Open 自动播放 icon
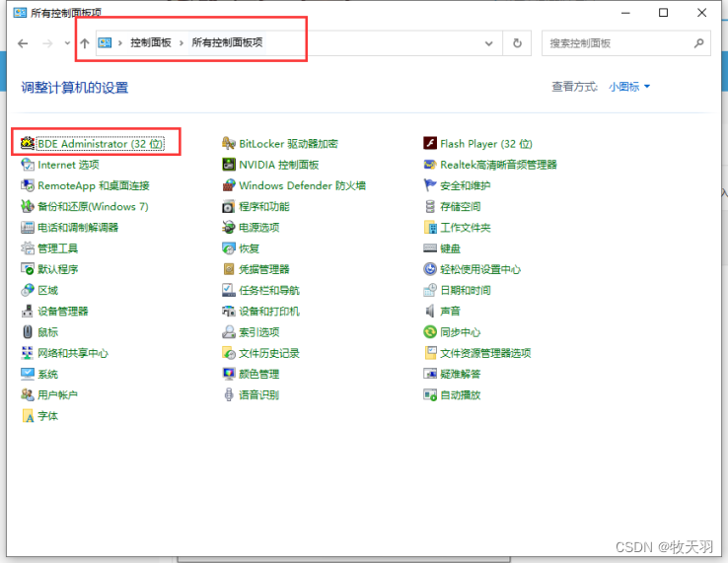 coord(430,394)
